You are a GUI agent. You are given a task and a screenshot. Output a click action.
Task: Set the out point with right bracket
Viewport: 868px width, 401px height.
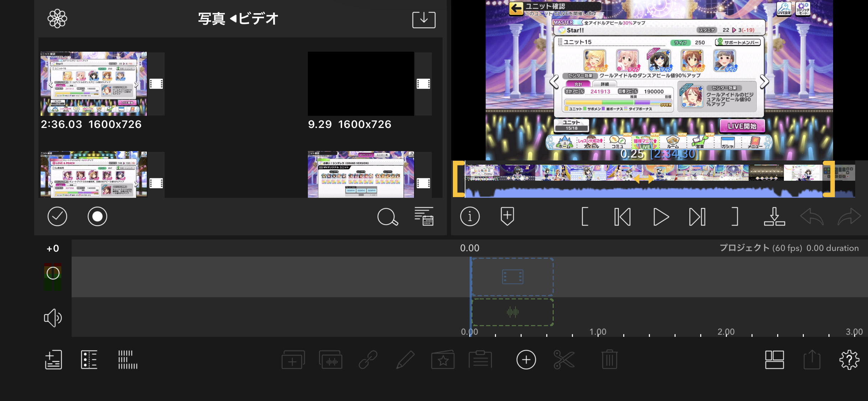(x=735, y=217)
